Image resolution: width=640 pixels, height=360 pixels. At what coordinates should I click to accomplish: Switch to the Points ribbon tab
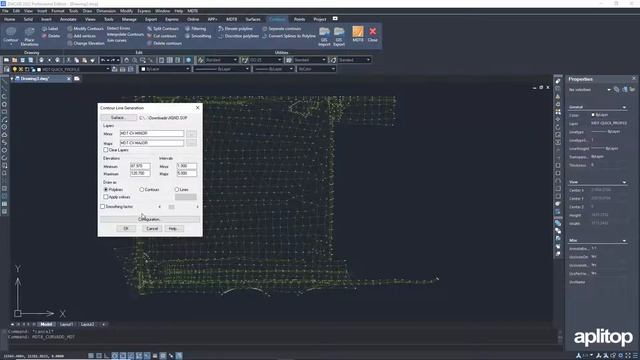tap(299, 19)
